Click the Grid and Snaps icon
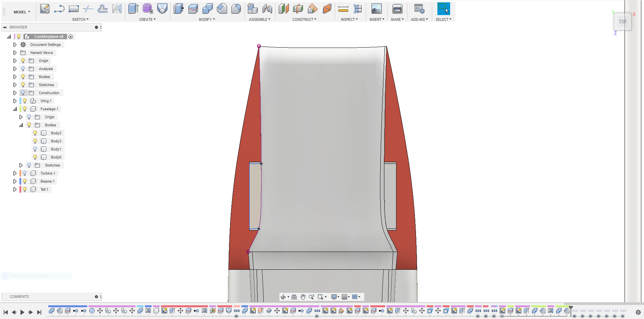The image size is (644, 319). (x=344, y=297)
